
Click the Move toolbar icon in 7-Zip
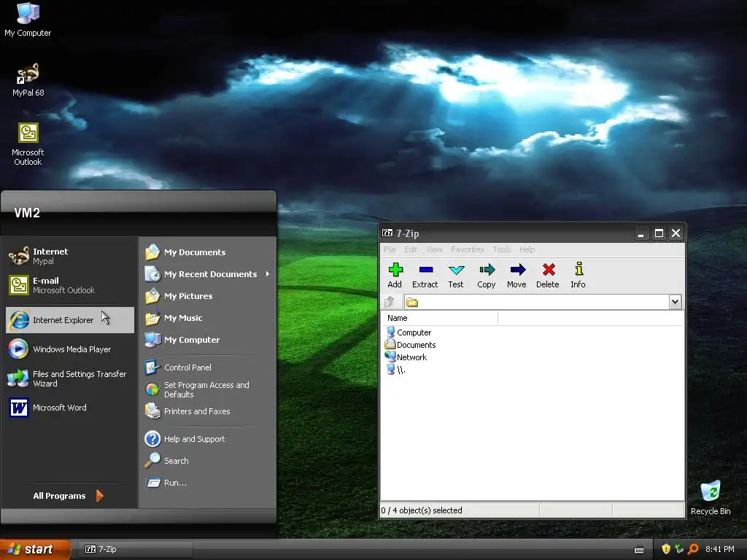tap(517, 275)
